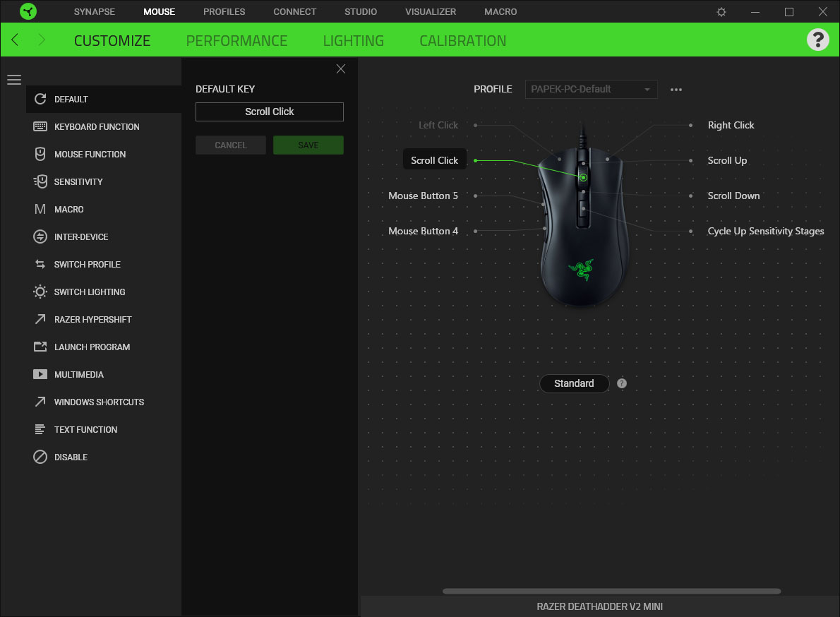Select the Inter-Device icon
This screenshot has width=840, height=617.
click(x=40, y=236)
